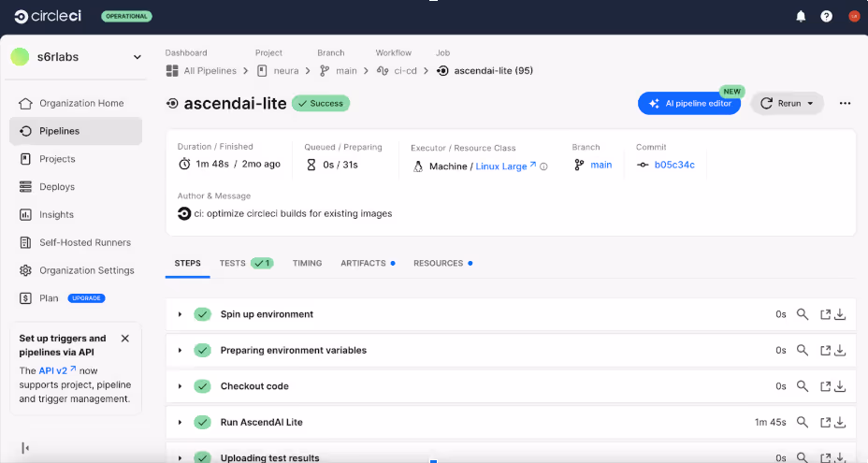The width and height of the screenshot is (868, 463).
Task: Click the Checkout code success checkmark
Action: pos(203,386)
